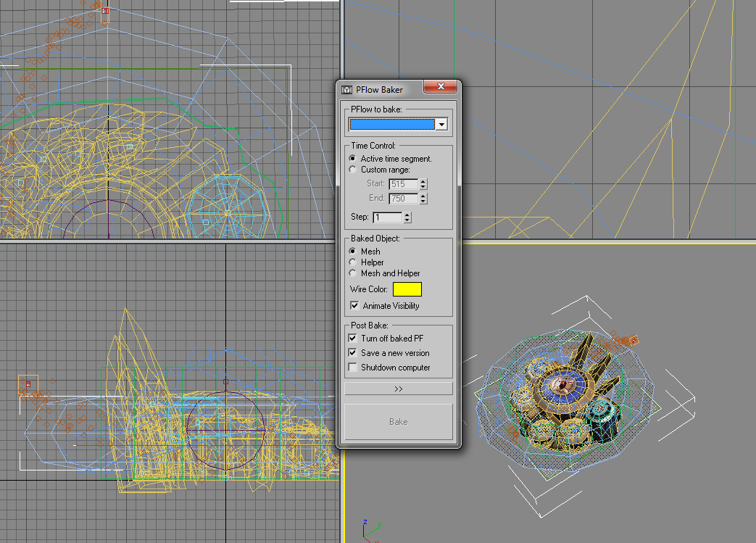Select Custom range radio button
The image size is (756, 543).
352,169
